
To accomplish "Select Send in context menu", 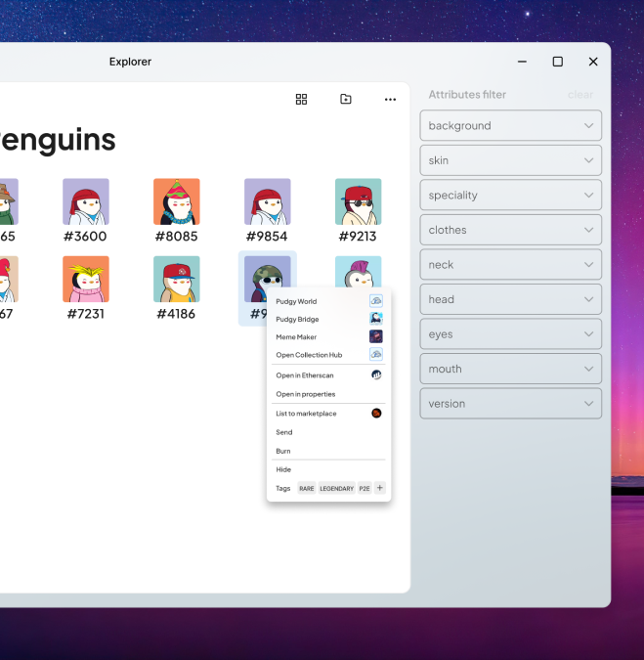I will pyautogui.click(x=328, y=432).
